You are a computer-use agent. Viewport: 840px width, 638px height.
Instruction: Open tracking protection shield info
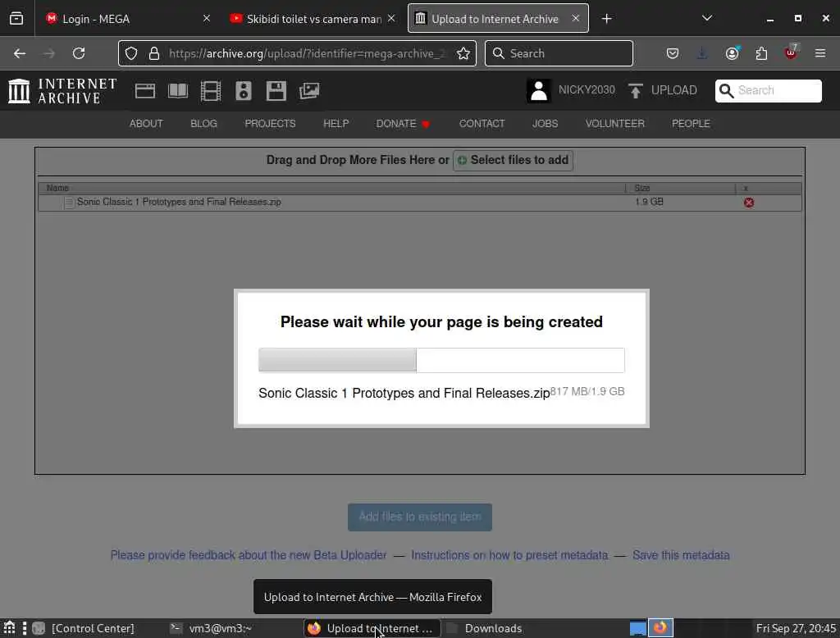pos(131,53)
